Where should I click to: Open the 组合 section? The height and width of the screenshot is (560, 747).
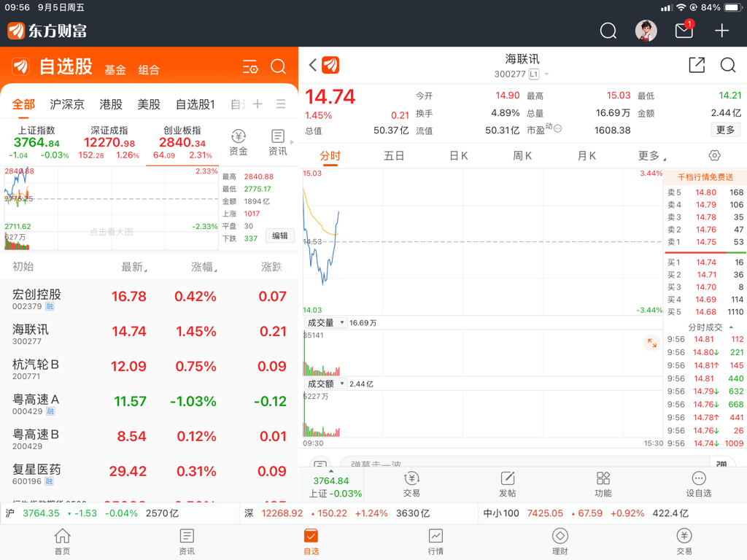tap(149, 70)
